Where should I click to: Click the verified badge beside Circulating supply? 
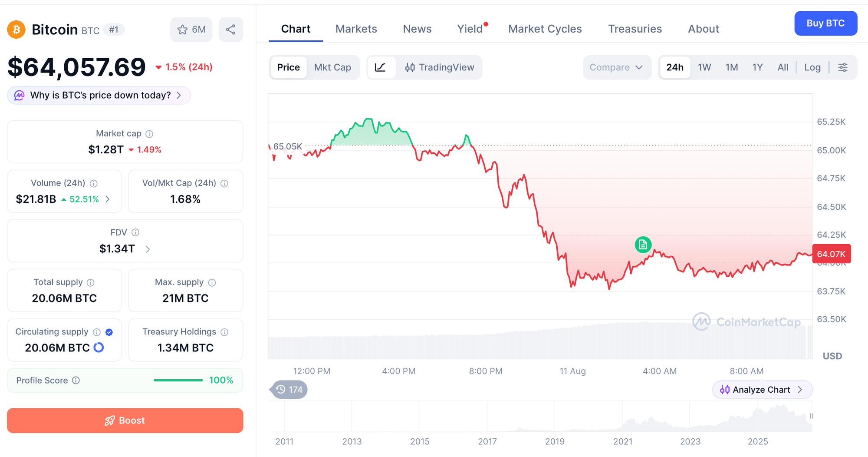109,332
